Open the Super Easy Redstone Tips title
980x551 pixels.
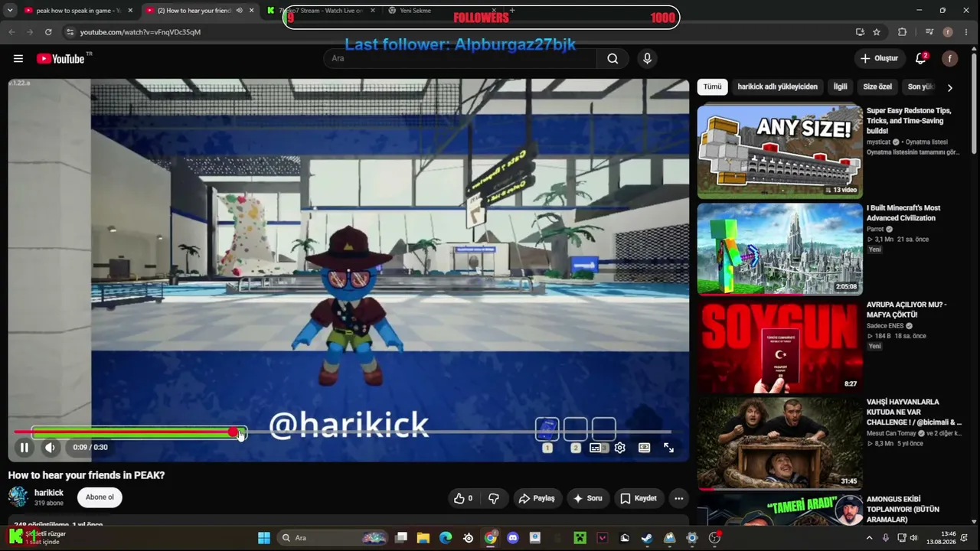click(909, 121)
